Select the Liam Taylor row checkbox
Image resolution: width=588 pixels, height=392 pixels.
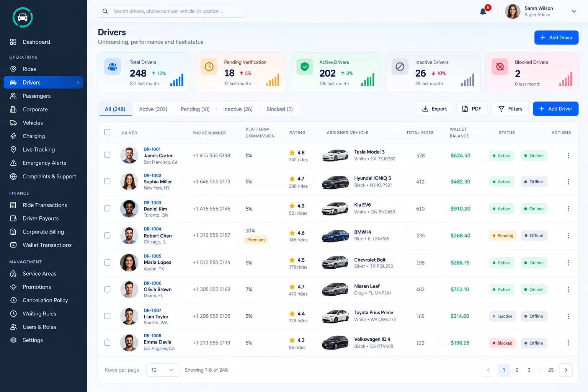[x=107, y=316]
